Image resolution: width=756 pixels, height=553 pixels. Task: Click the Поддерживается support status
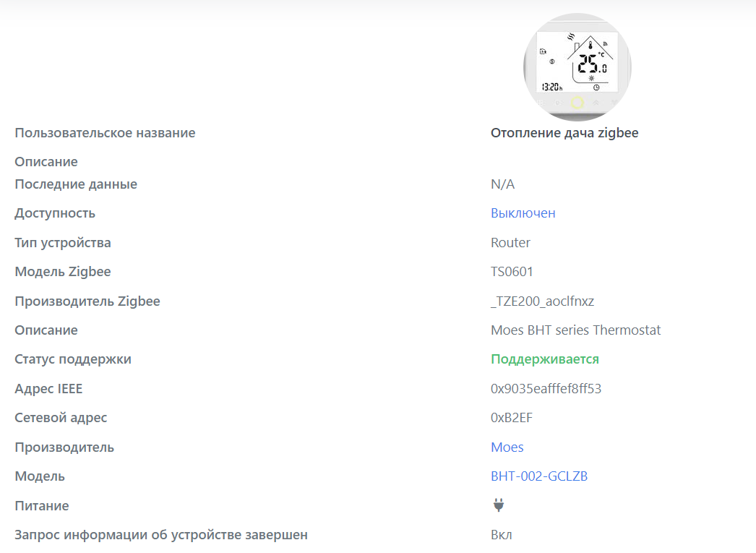pos(545,359)
